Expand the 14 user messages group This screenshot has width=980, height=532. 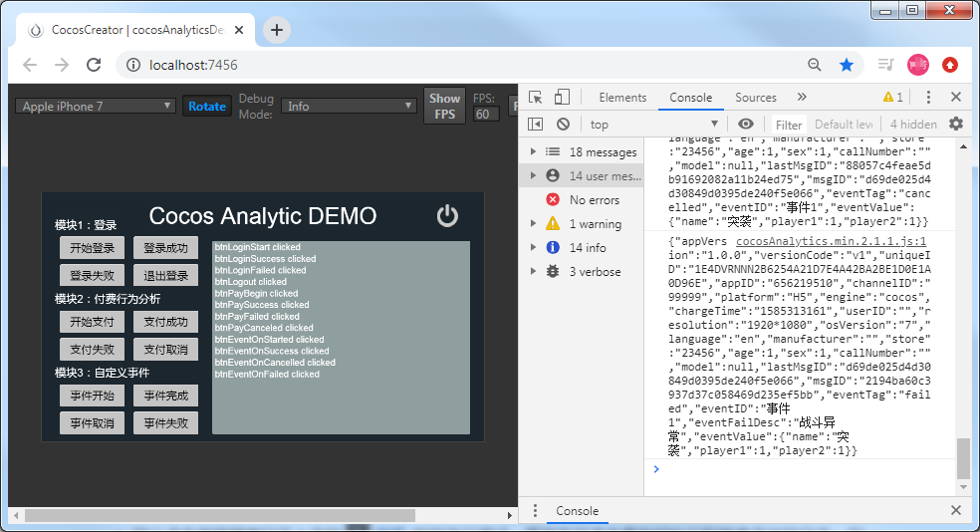pos(533,175)
